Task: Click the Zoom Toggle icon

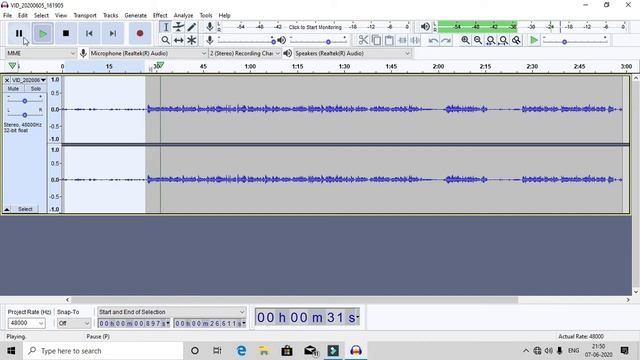Action: pos(516,40)
